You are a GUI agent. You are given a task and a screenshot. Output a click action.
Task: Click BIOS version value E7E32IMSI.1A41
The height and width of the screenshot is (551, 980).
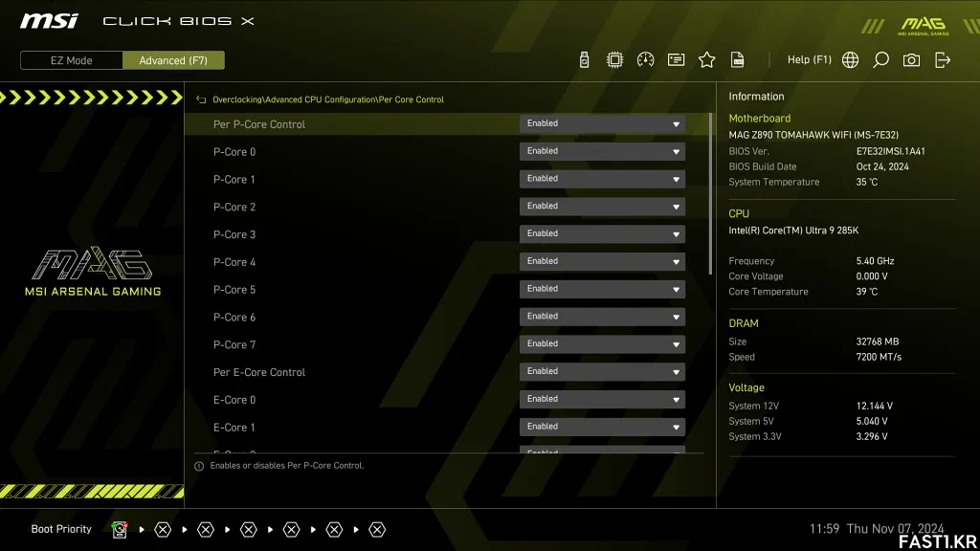(x=891, y=151)
